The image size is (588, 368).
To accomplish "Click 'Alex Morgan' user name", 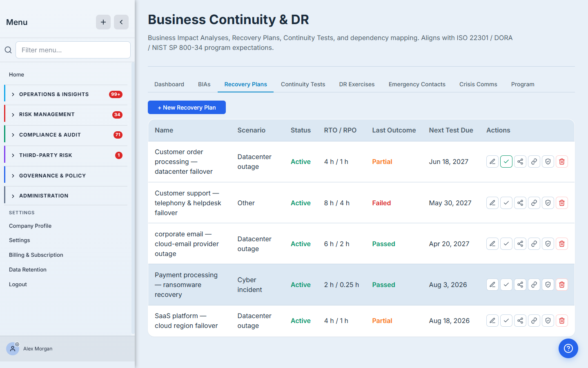I will (38, 349).
